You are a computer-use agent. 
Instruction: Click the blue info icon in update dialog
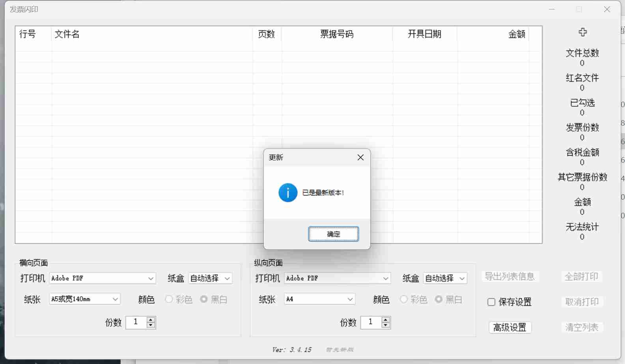point(288,193)
